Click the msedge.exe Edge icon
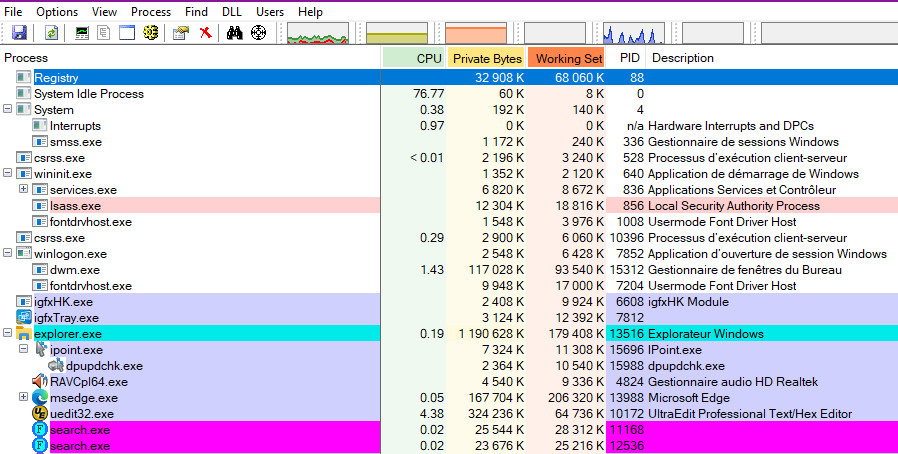 click(x=40, y=397)
